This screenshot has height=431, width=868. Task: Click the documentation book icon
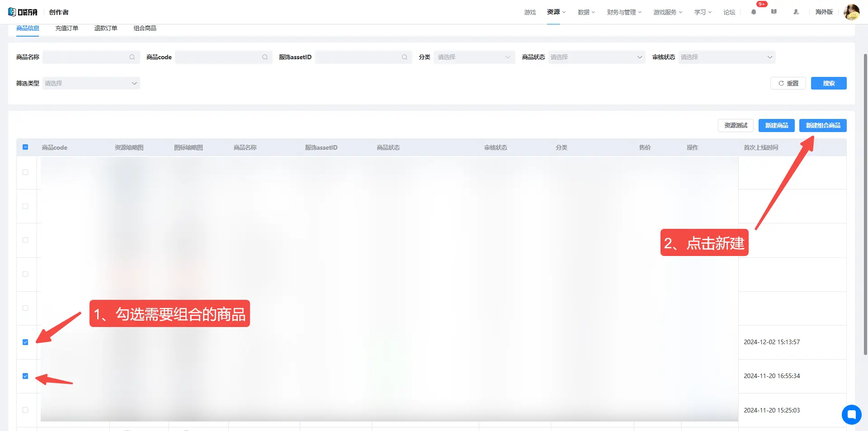(774, 12)
